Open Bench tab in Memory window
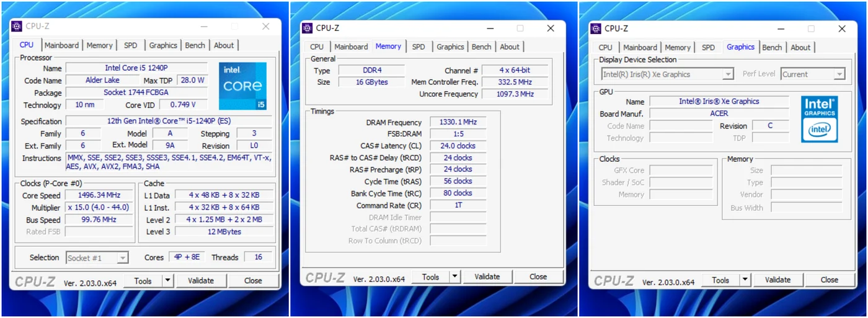The height and width of the screenshot is (318, 868). pyautogui.click(x=481, y=46)
